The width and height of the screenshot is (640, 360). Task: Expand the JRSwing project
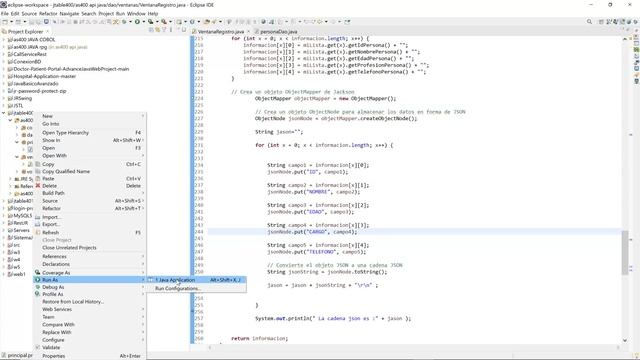coord(4,98)
